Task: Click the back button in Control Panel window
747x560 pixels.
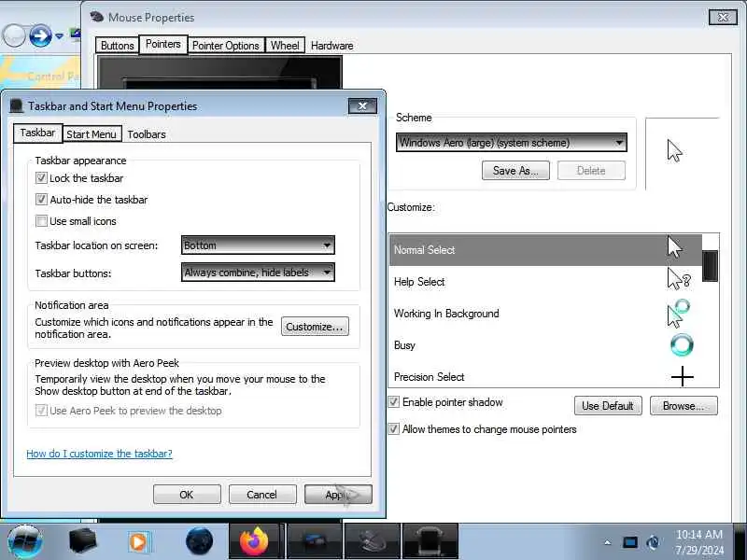Action: tap(13, 35)
